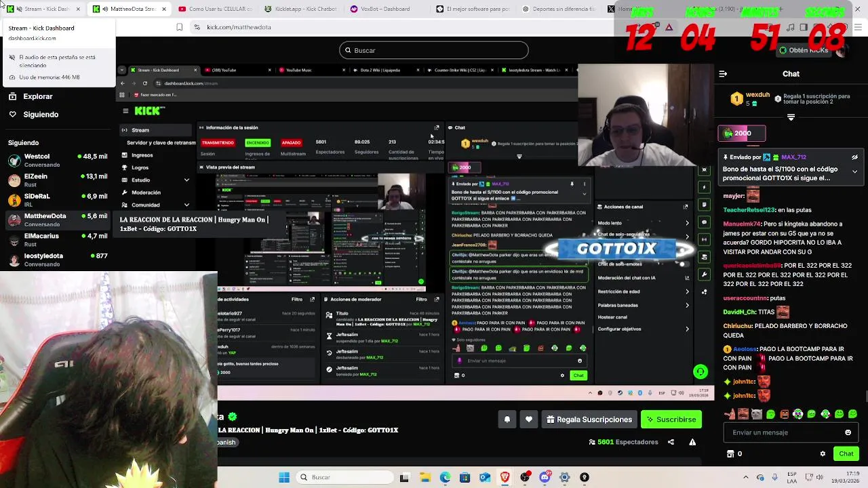Click the 2000 kicks gift badge
868x488 pixels.
pyautogui.click(x=742, y=134)
